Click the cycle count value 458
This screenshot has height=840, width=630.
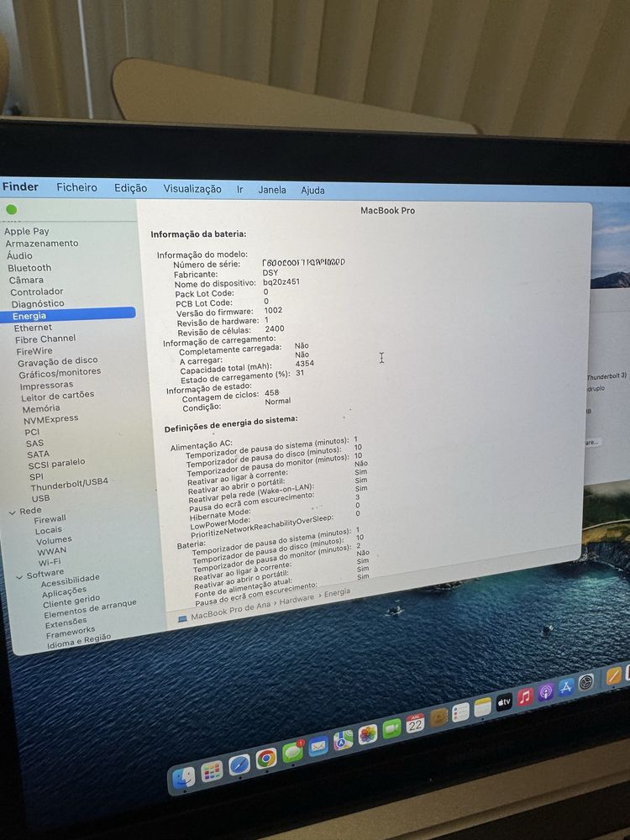coord(271,392)
